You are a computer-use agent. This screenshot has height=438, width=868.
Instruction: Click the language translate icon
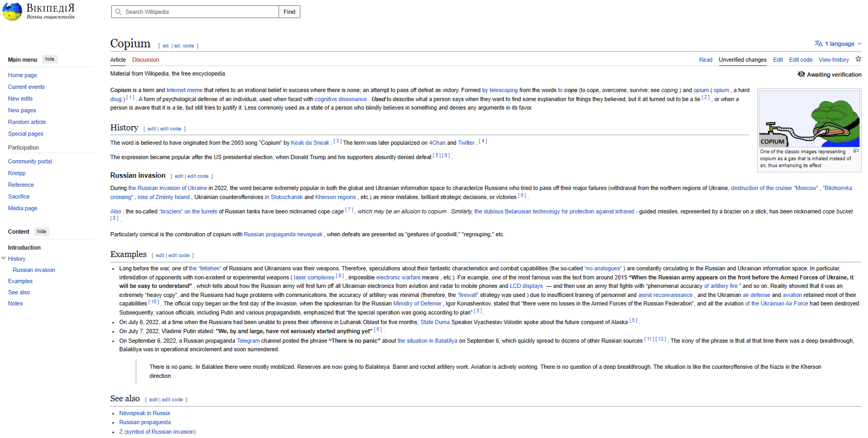click(x=818, y=44)
